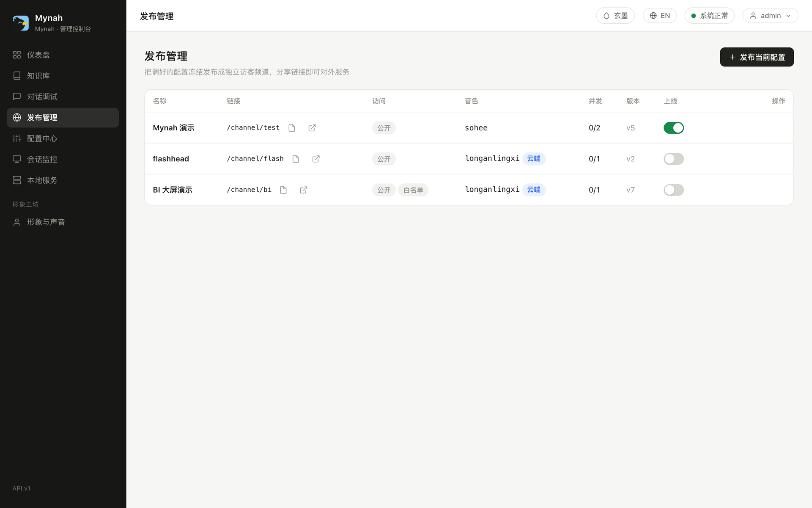
Task: Open 形象与声音 under 形象工坊
Action: (x=63, y=222)
